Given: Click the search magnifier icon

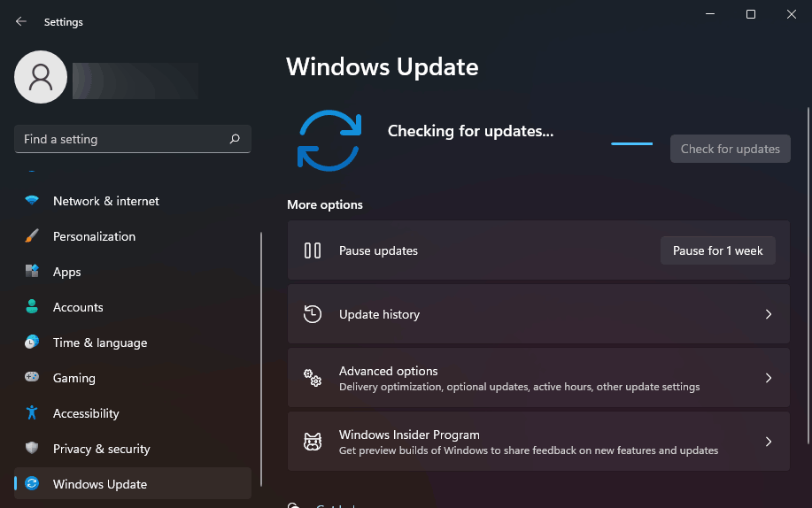Looking at the screenshot, I should [235, 139].
